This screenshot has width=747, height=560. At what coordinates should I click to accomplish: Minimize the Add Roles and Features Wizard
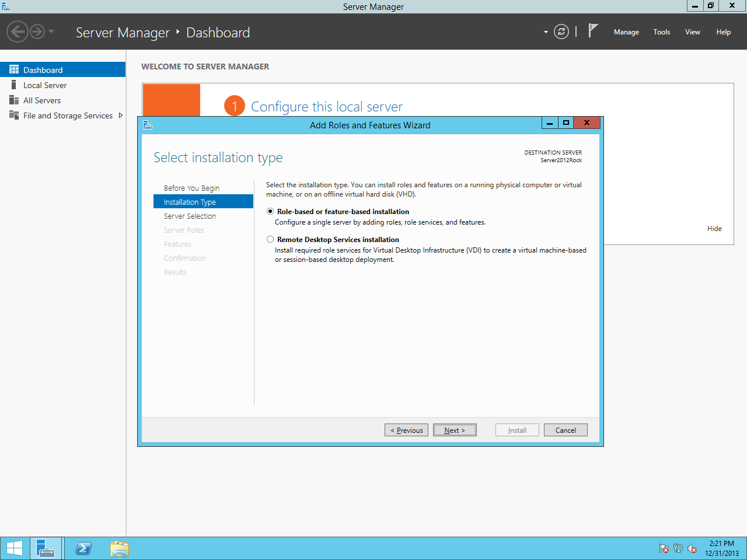[550, 123]
